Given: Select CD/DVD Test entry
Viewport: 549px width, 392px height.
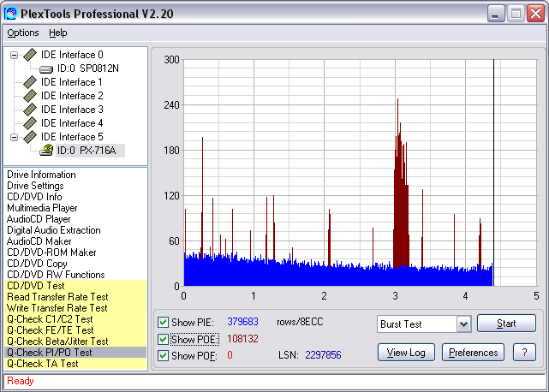Looking at the screenshot, I should click(75, 286).
